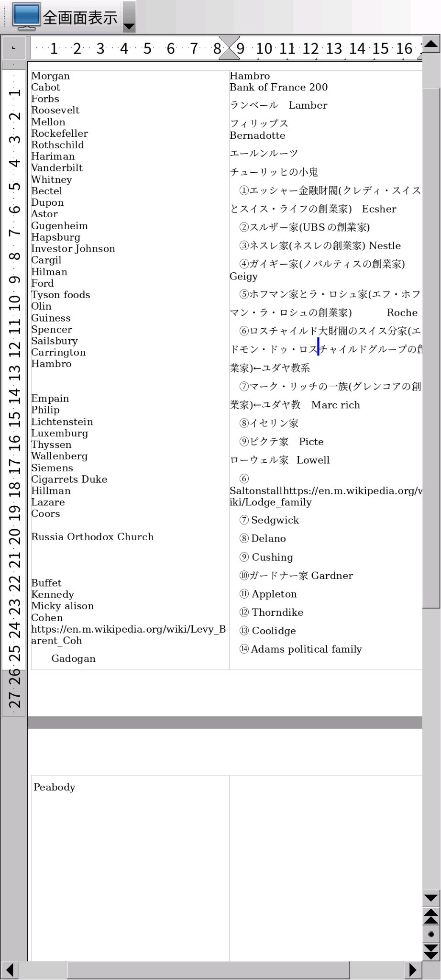Click the name Bernadotte

click(257, 135)
